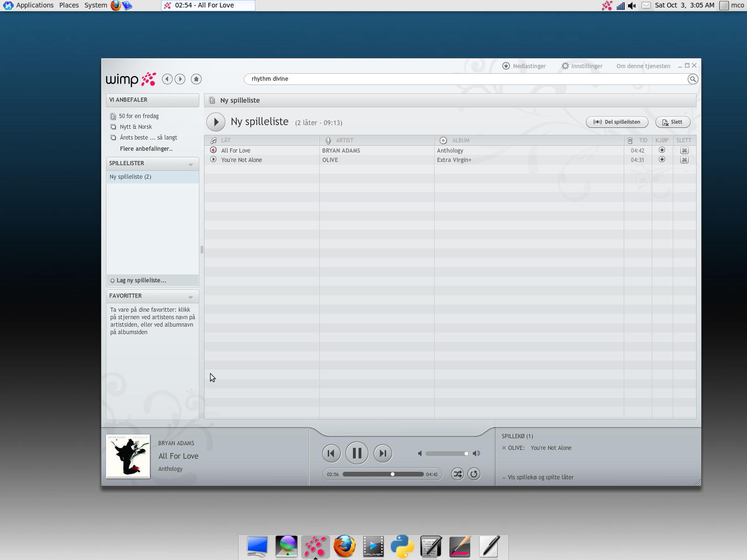The height and width of the screenshot is (560, 747).
Task: Skip to next track
Action: (x=383, y=453)
